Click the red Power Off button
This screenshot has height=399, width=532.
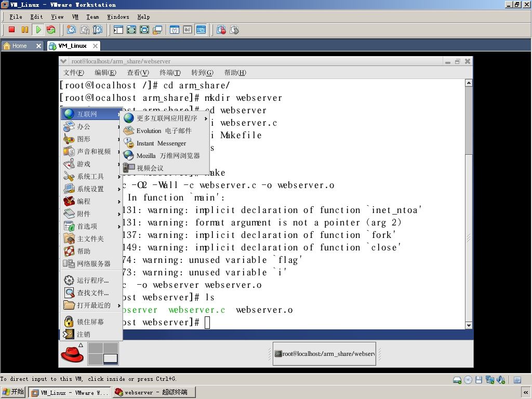[11, 30]
